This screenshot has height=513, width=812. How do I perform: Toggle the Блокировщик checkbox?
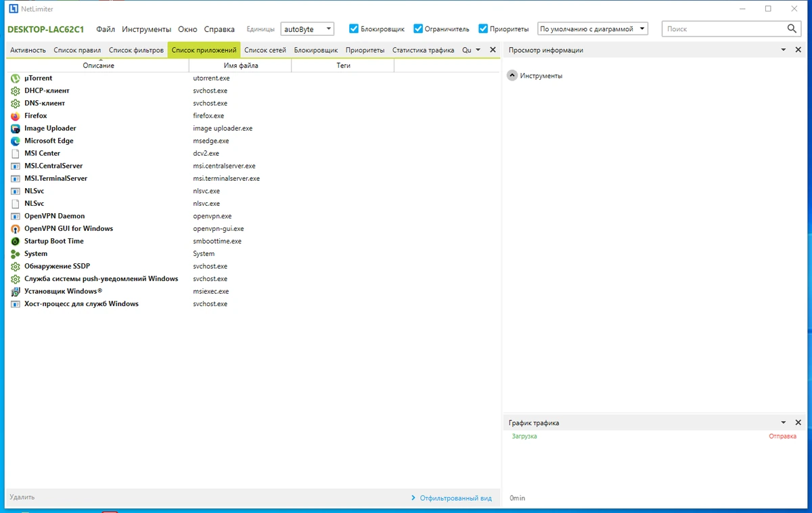[x=353, y=28]
